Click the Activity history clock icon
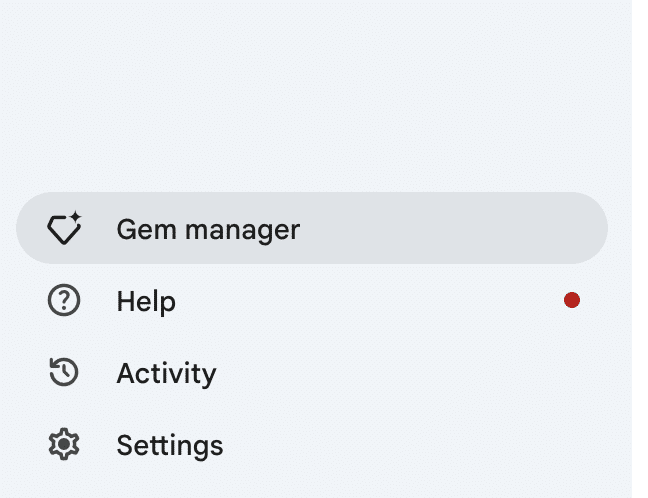The height and width of the screenshot is (498, 648). [x=64, y=372]
